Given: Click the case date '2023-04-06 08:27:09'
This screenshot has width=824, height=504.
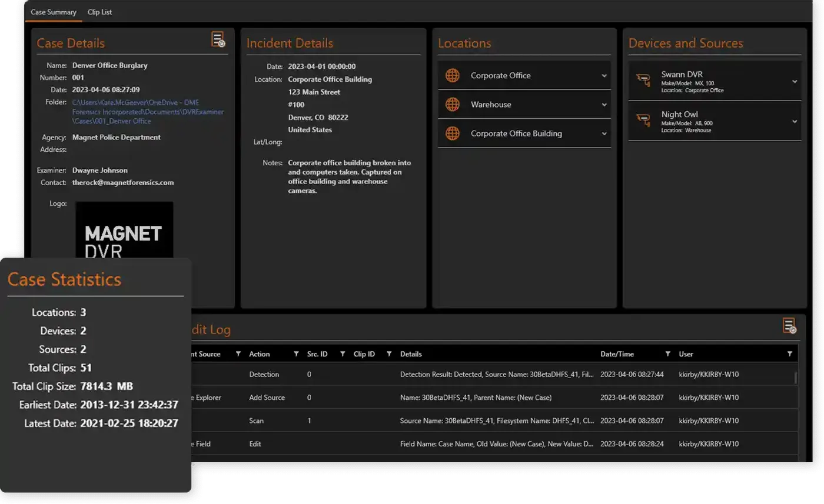Looking at the screenshot, I should point(106,90).
